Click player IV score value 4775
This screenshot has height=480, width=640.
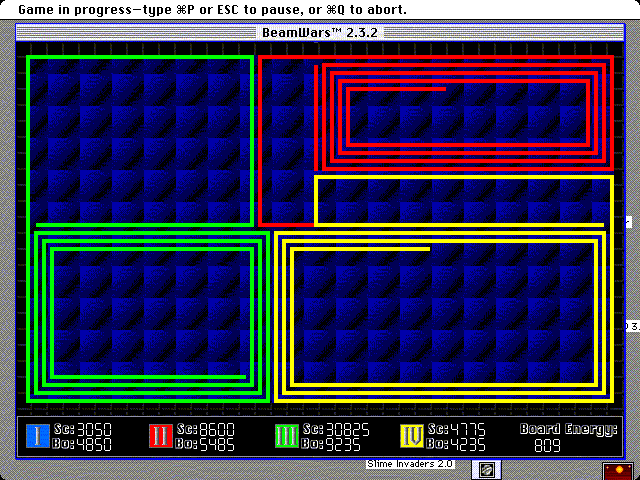tap(465, 429)
